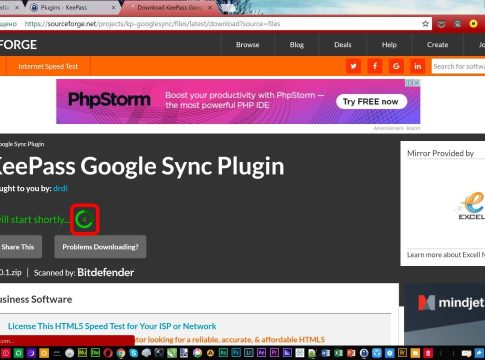This screenshot has width=485, height=360.
Task: Close the Download KeePass tab
Action: click(x=210, y=7)
